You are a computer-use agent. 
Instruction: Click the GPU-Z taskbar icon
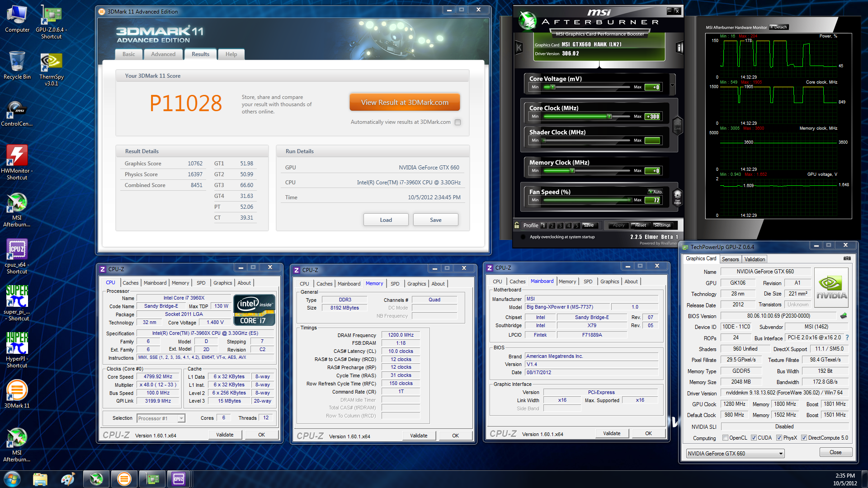152,479
